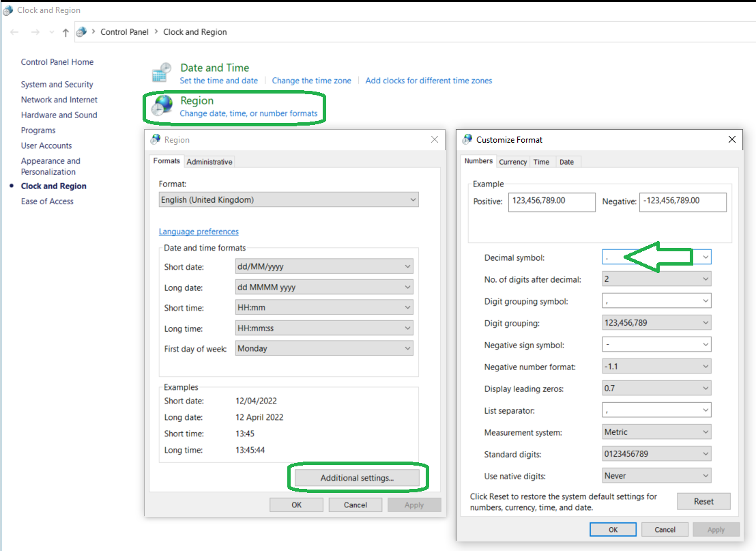Image resolution: width=756 pixels, height=551 pixels.
Task: Open Network and Internet category
Action: [x=59, y=100]
